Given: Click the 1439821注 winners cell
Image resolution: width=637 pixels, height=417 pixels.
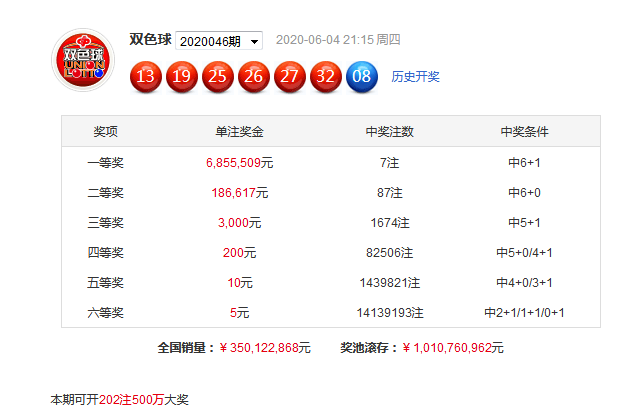Looking at the screenshot, I should 389,282.
